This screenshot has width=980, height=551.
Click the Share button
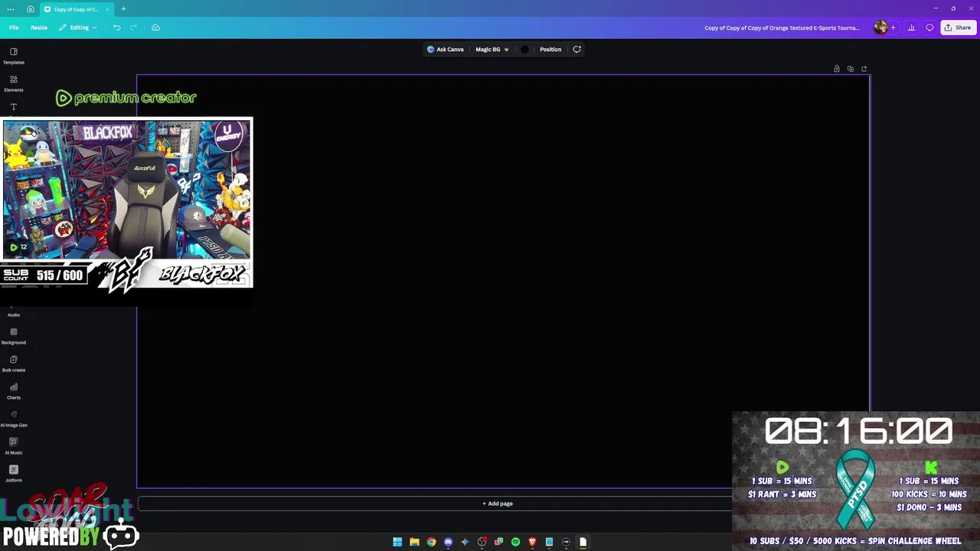(x=958, y=28)
